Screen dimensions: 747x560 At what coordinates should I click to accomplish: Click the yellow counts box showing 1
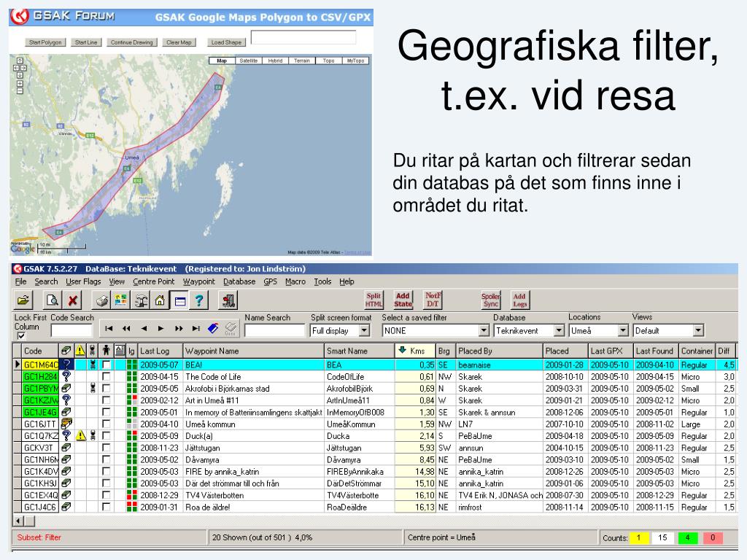639,537
